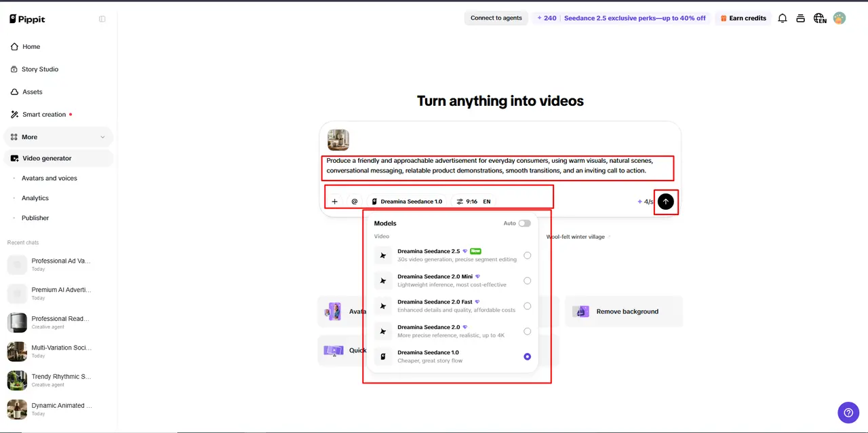Open the 240 credits balance
The width and height of the screenshot is (868, 433).
(547, 18)
